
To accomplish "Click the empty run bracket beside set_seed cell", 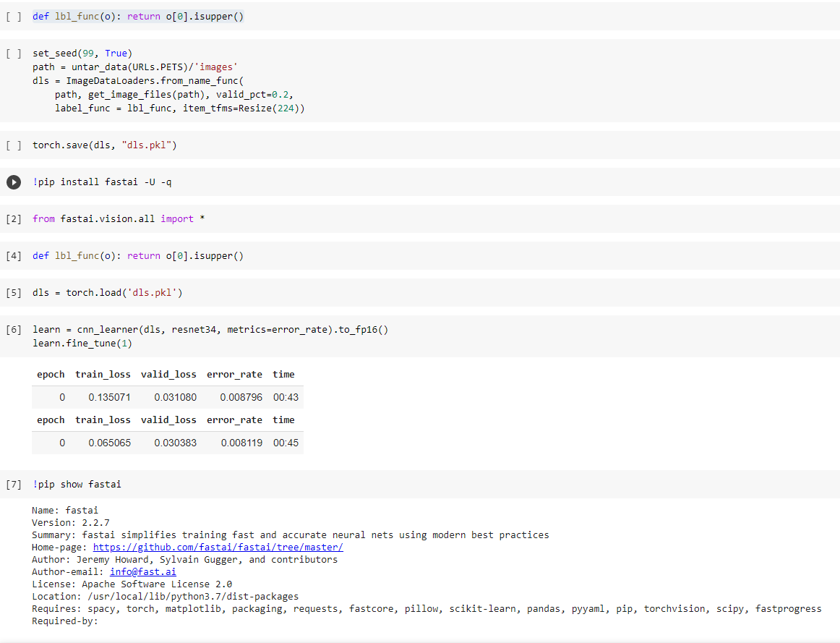I will coord(13,54).
